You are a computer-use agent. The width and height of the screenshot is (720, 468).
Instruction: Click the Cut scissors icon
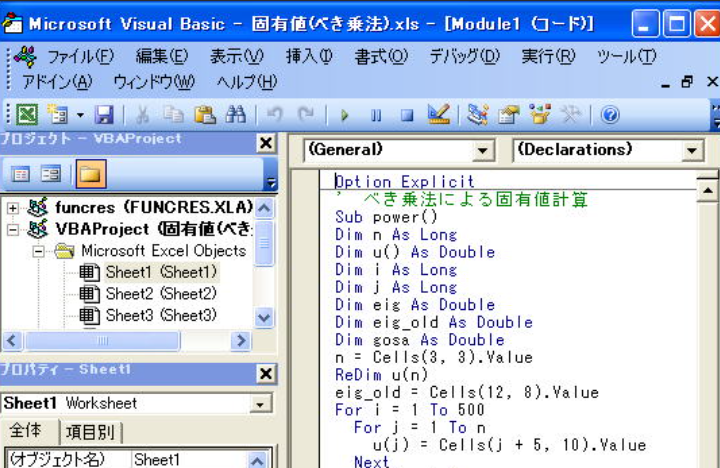(142, 115)
